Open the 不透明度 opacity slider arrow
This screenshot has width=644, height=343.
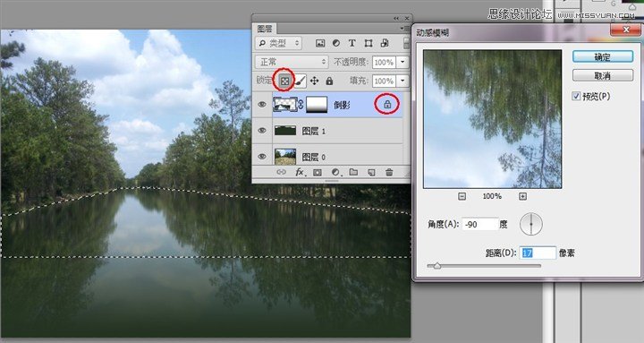pyautogui.click(x=402, y=62)
